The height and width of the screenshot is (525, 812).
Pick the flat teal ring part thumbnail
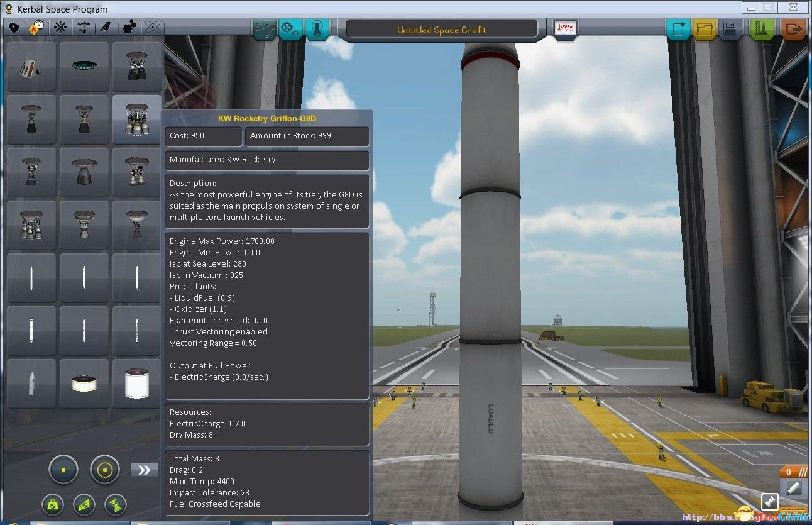coord(84,67)
